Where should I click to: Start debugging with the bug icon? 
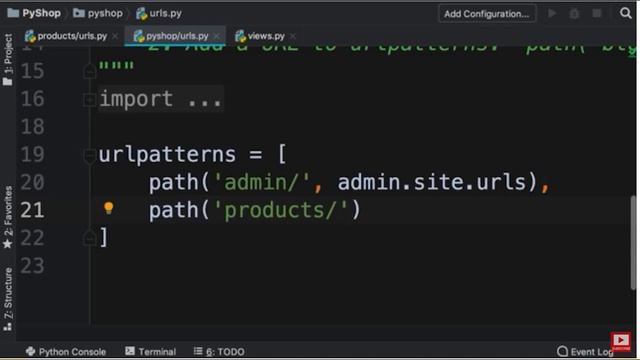(574, 14)
